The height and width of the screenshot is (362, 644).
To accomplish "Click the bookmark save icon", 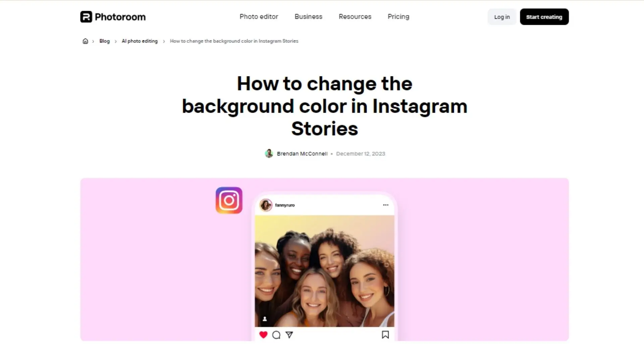I will [385, 335].
